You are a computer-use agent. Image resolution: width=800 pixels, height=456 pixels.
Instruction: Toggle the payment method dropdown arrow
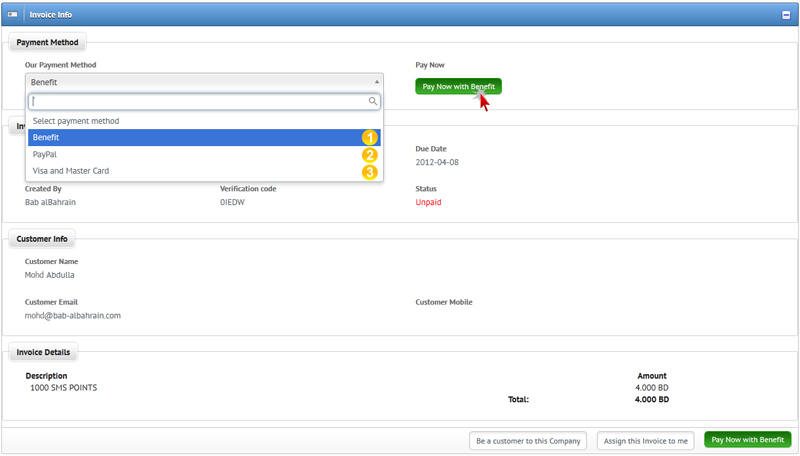[x=377, y=82]
